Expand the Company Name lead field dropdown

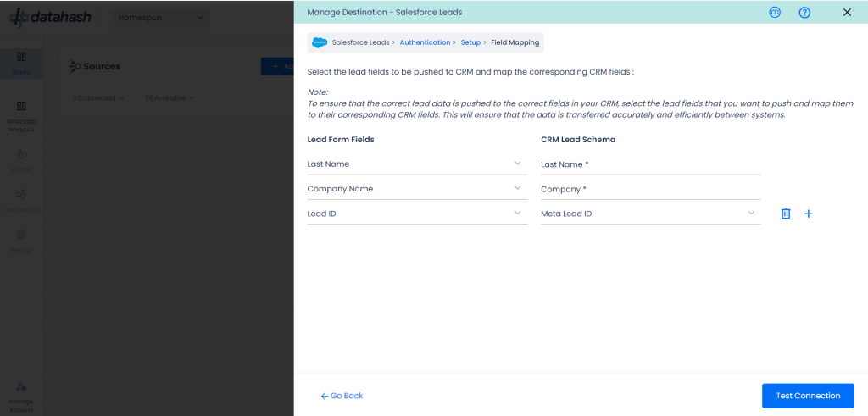click(417, 189)
